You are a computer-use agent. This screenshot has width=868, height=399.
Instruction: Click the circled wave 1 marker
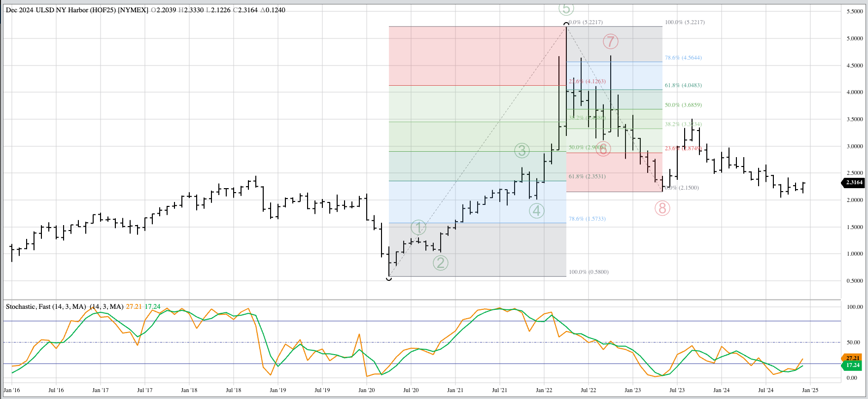click(418, 228)
